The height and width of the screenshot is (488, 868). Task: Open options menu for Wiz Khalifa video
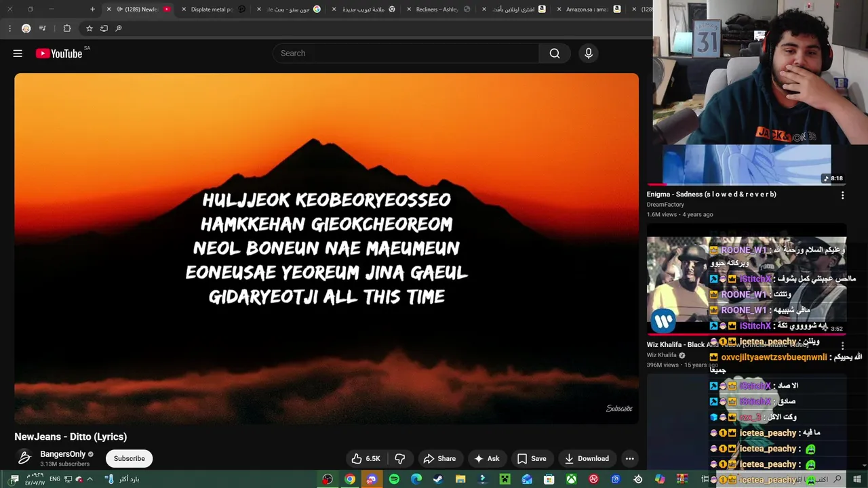point(842,346)
